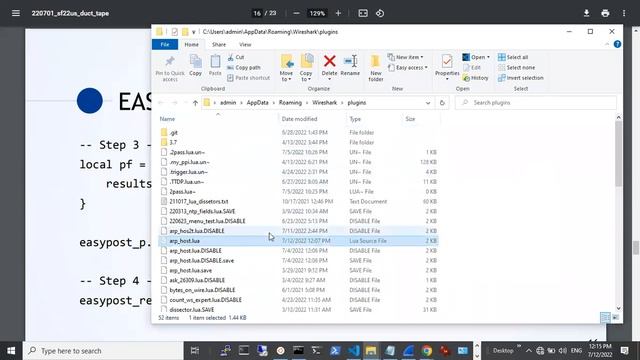Open PDF viewer sidebar menu
Viewport: 640px width, 360px height.
pos(16,13)
